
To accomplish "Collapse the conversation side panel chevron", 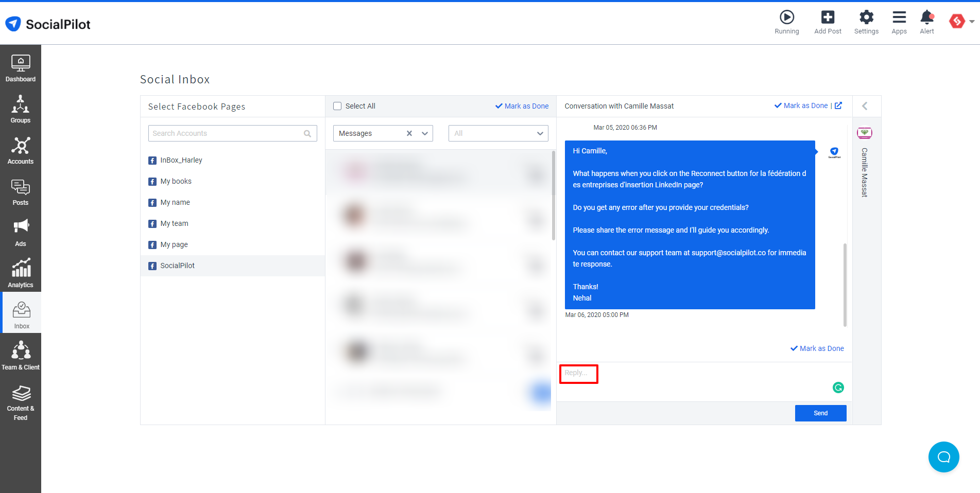I will point(865,105).
